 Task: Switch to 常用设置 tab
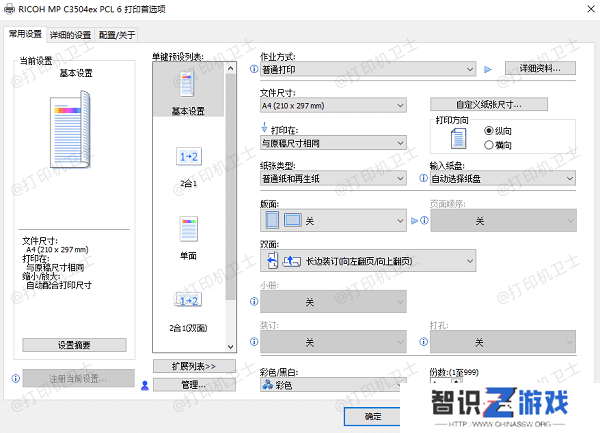click(x=25, y=34)
